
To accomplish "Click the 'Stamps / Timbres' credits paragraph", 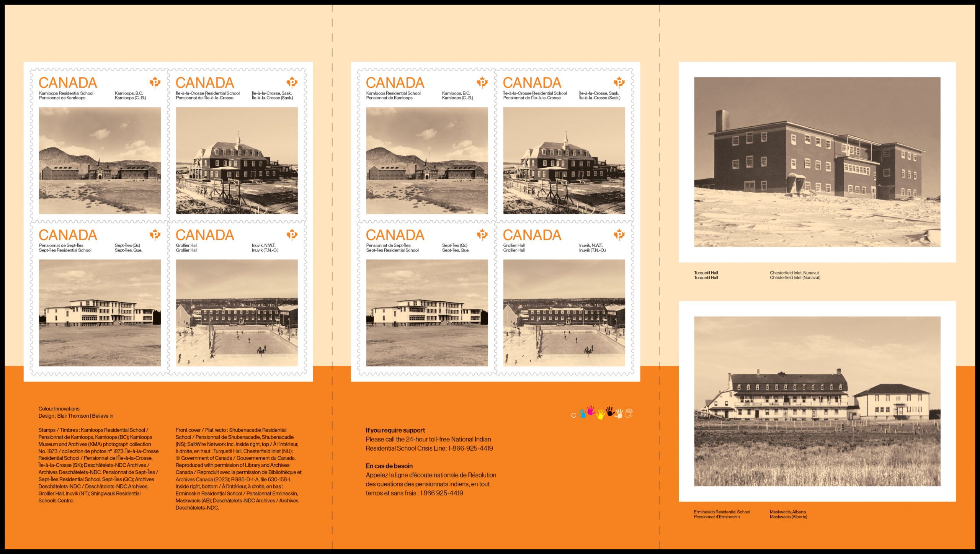I will point(98,465).
